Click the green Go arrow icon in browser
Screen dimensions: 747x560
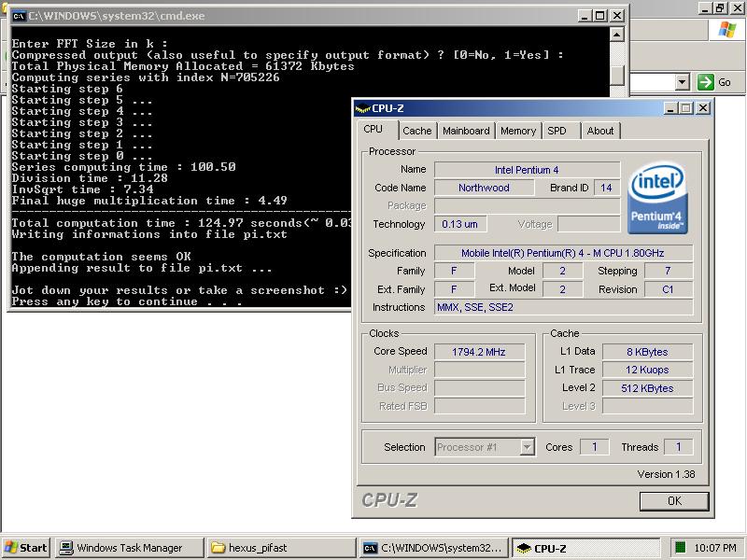click(706, 82)
